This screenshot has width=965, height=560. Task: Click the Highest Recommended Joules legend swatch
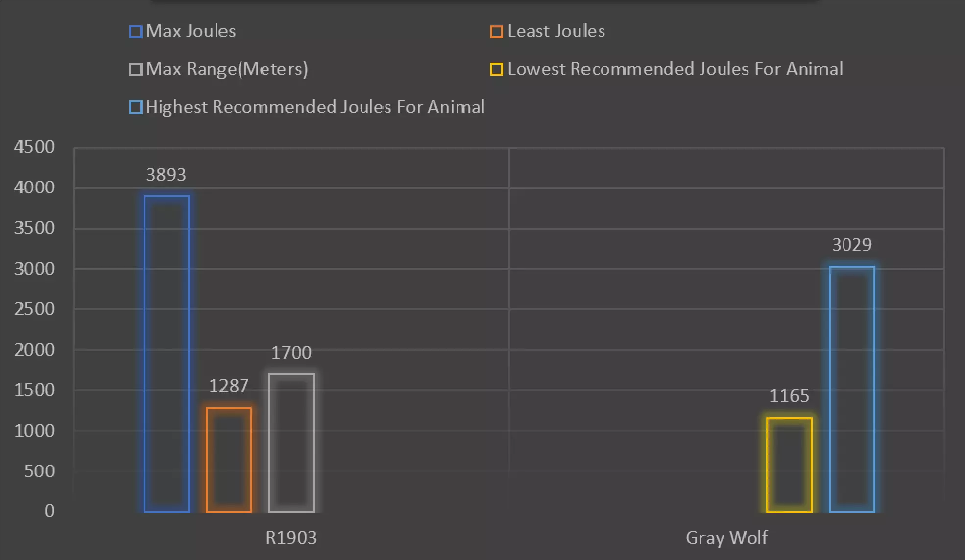[136, 107]
